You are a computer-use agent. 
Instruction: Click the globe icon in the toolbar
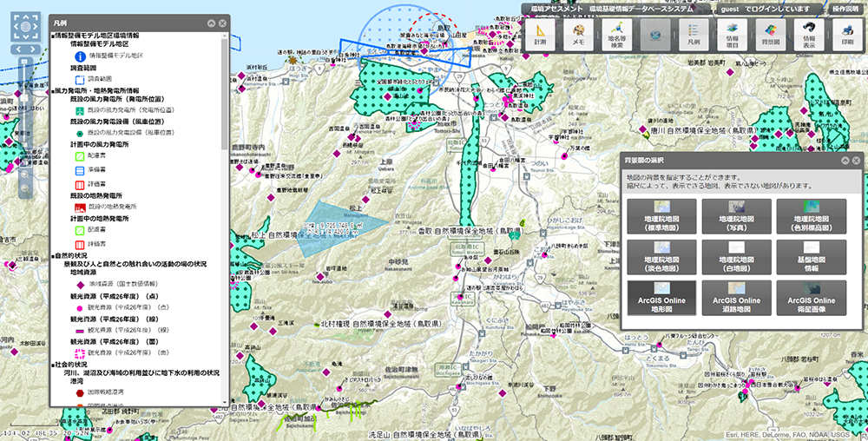(x=655, y=34)
